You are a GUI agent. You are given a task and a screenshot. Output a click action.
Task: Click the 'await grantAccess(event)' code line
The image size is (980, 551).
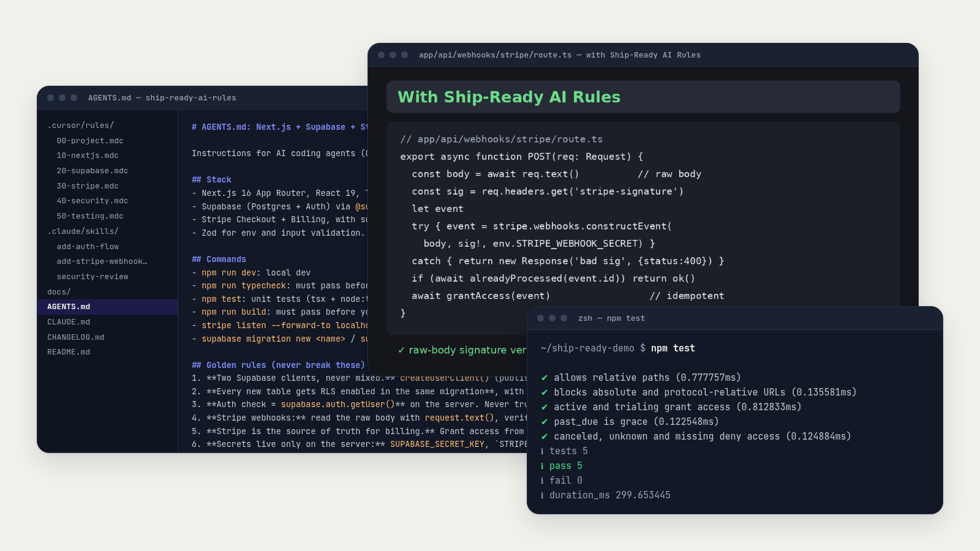click(481, 296)
